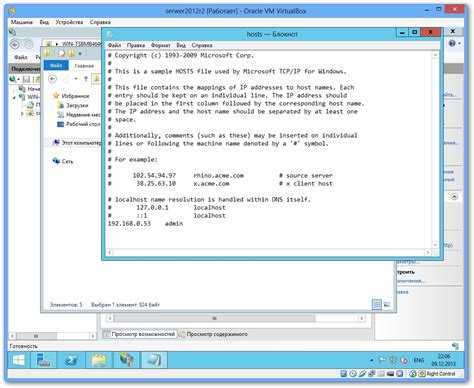Open Explorer quick access toolbar dropdown arrow
This screenshot has height=388, width=474.
[x=80, y=53]
